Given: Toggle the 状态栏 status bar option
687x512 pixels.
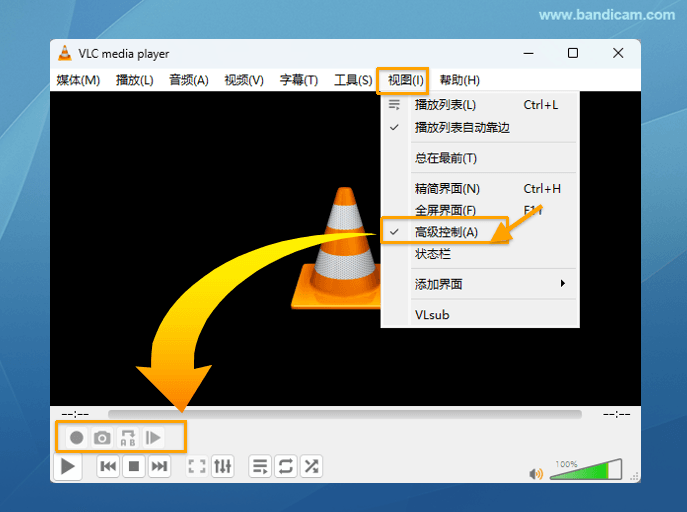Looking at the screenshot, I should click(480, 254).
